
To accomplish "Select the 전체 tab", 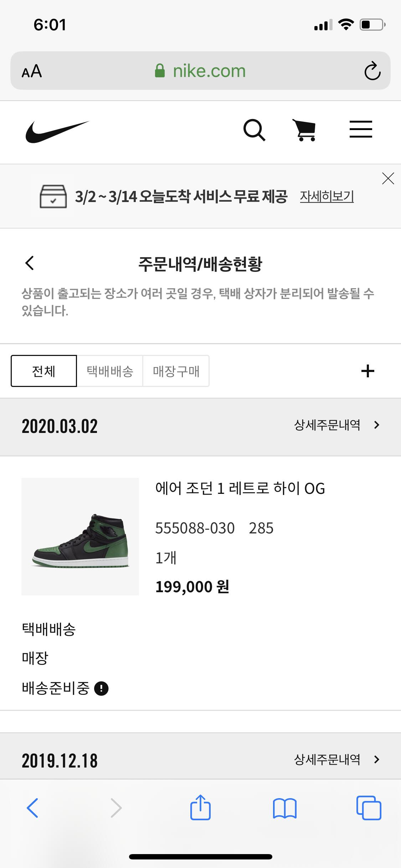I will click(x=44, y=371).
